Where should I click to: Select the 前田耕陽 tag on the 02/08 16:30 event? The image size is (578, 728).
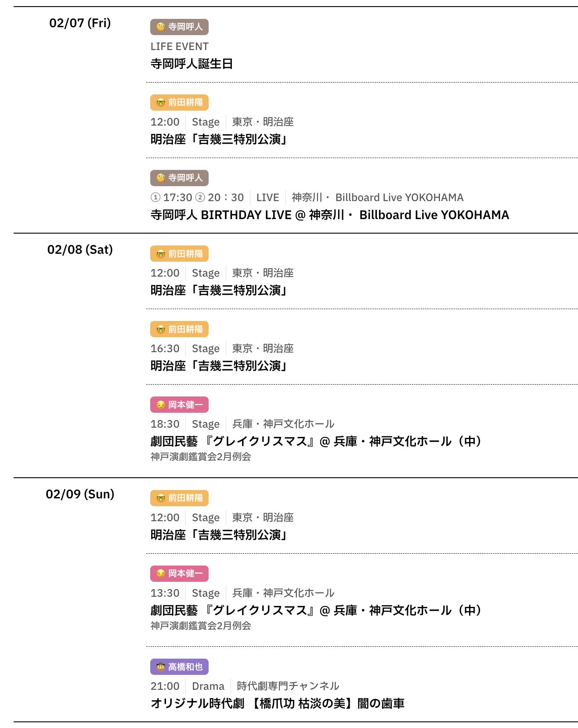(179, 329)
